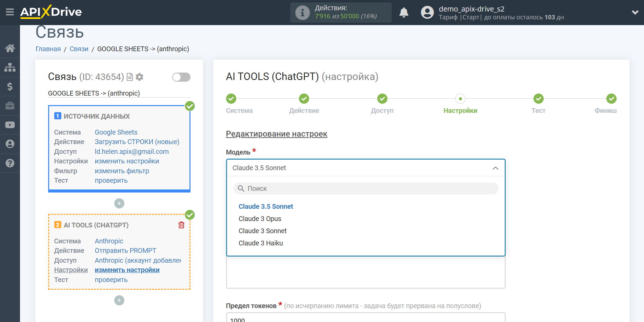Click изменить настройки in the data source
This screenshot has height=322, width=644.
click(x=127, y=161)
